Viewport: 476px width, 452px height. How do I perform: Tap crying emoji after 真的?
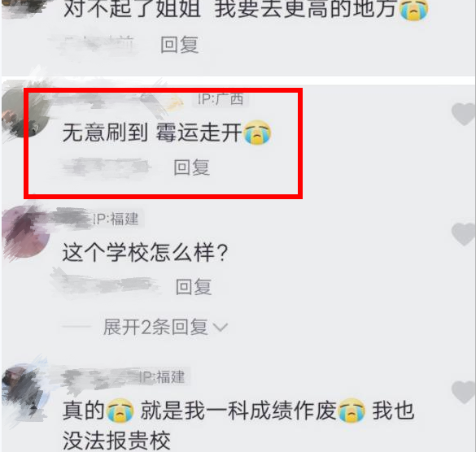120,411
